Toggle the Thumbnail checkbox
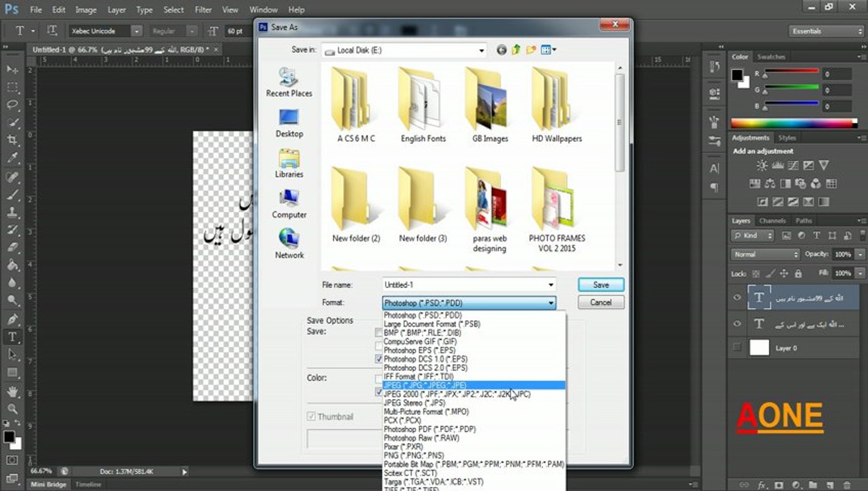This screenshot has height=491, width=868. coord(311,417)
